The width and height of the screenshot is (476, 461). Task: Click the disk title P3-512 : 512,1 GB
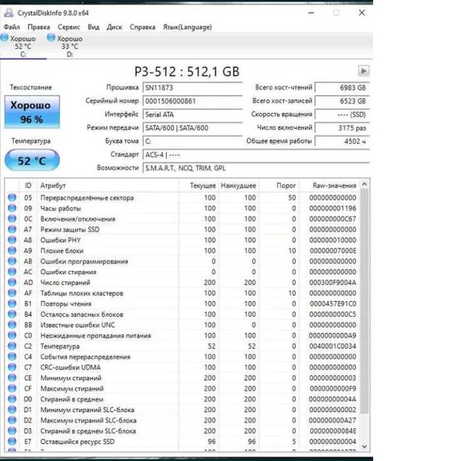[187, 72]
